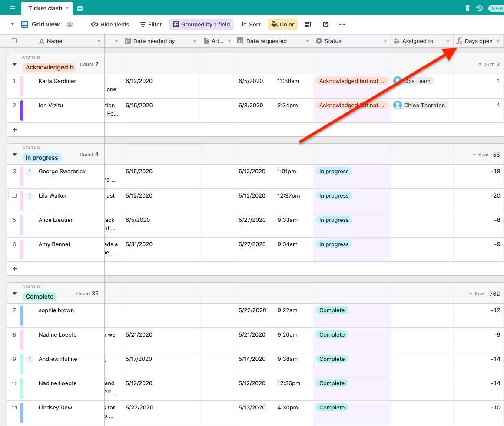
Task: Open revision history clock icon
Action: point(480,8)
